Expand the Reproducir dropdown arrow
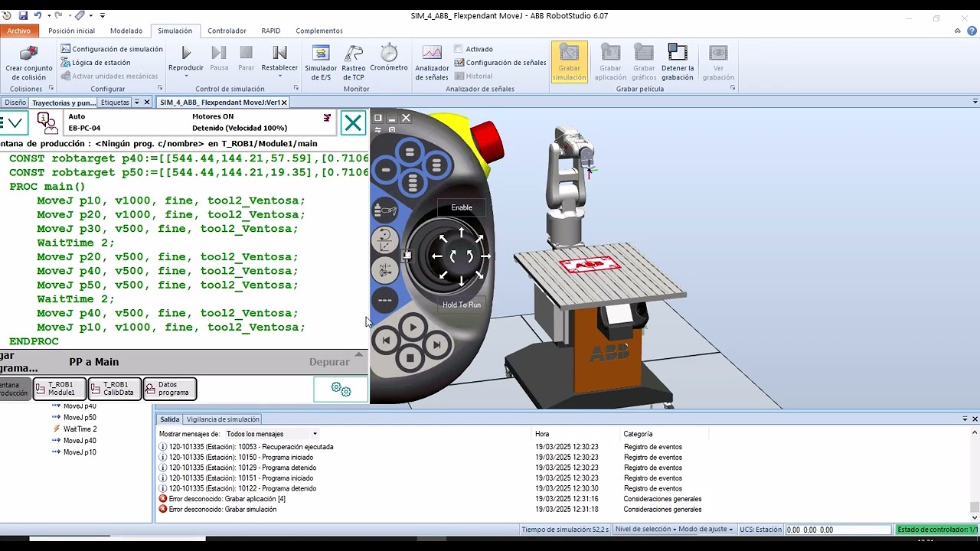980x551 pixels. click(186, 76)
